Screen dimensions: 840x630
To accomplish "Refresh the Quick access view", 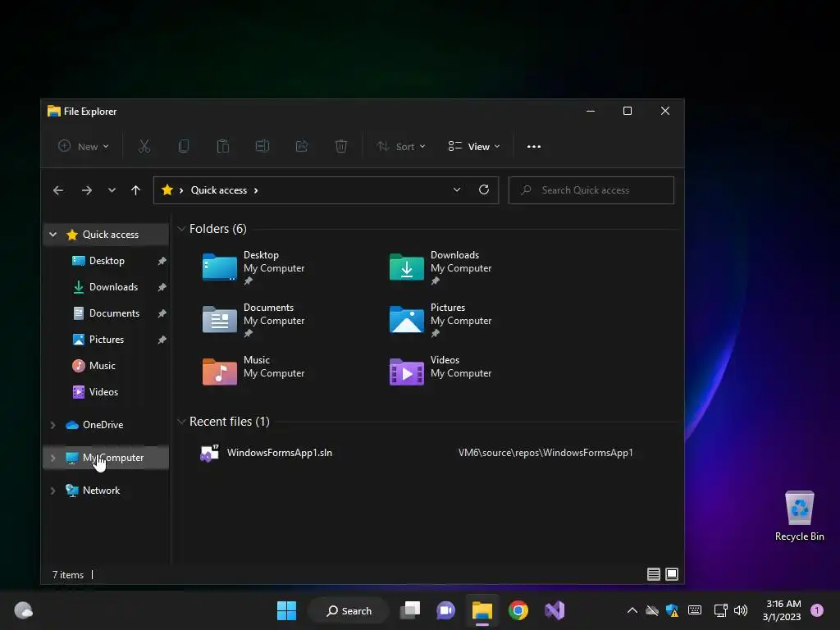I will 484,189.
